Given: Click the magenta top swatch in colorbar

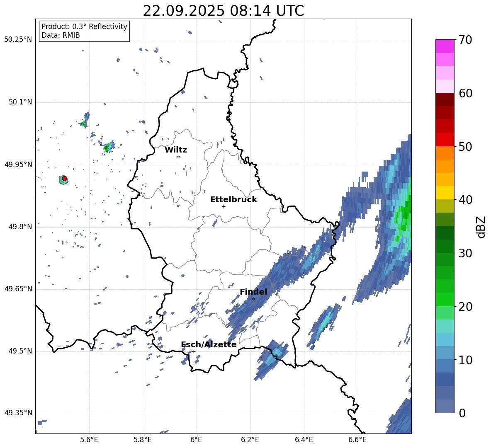Looking at the screenshot, I should 445,46.
